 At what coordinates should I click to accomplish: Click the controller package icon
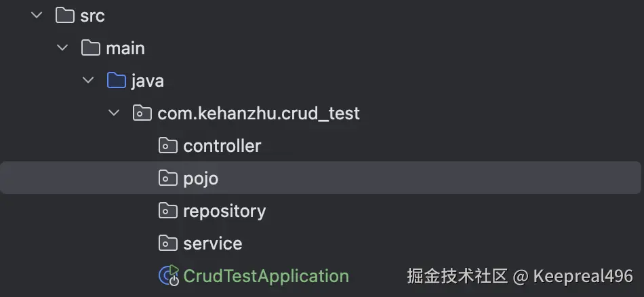[167, 146]
